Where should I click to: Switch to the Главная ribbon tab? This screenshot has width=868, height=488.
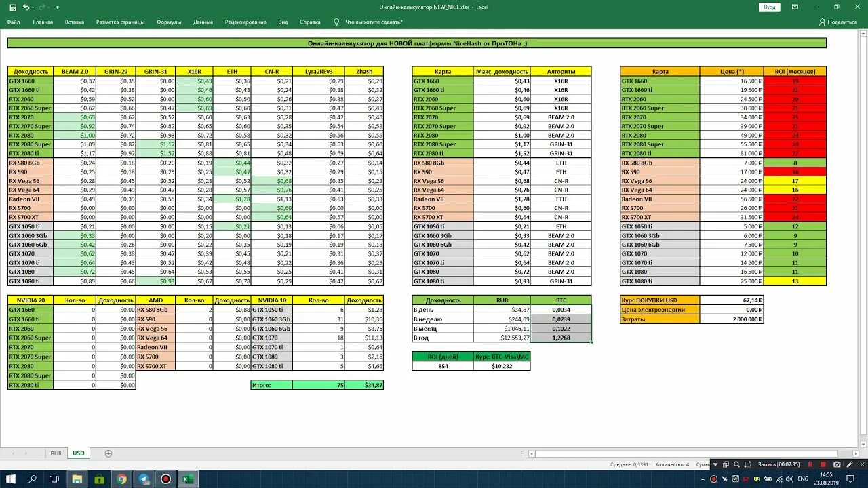click(x=43, y=22)
